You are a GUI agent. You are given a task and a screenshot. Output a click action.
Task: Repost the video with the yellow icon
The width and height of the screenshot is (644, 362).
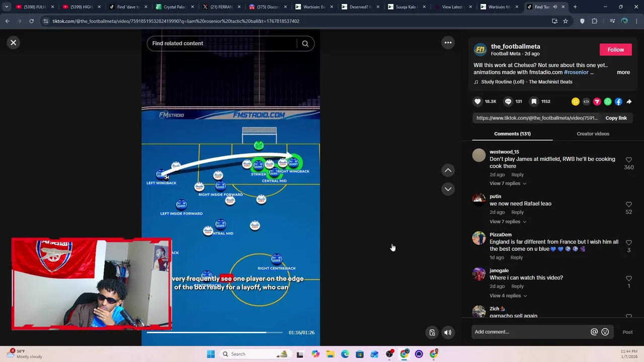pos(576,102)
